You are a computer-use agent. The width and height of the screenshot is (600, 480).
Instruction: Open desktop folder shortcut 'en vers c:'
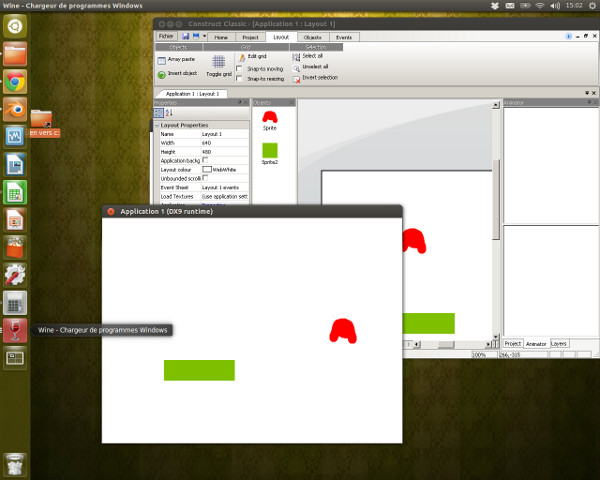[42, 123]
